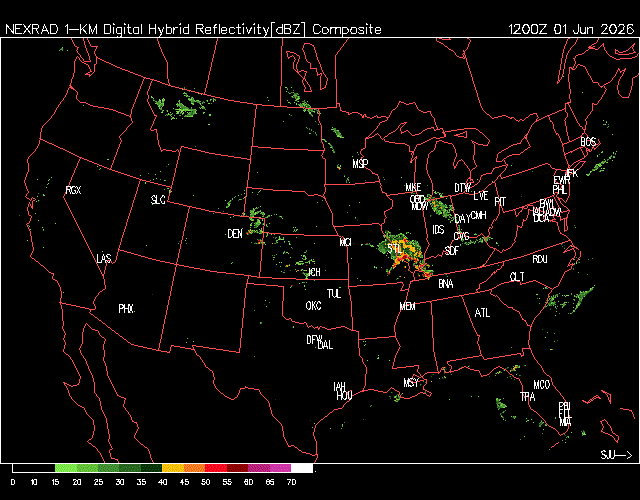
Task: Click the MCI station label
Action: click(x=345, y=242)
